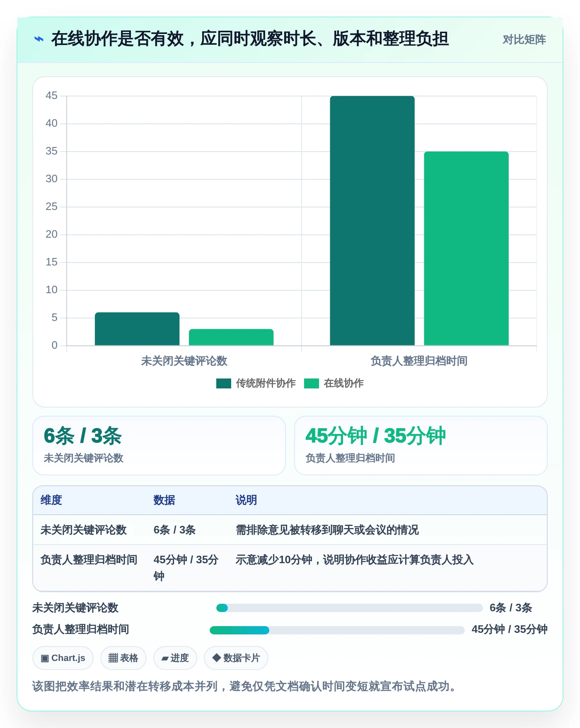The image size is (580, 728).
Task: Click the 说明 column header
Action: tap(246, 500)
